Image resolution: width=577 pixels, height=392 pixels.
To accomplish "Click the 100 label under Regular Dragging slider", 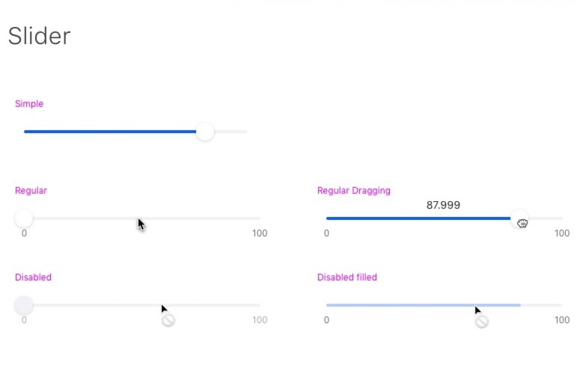I will point(562,233).
